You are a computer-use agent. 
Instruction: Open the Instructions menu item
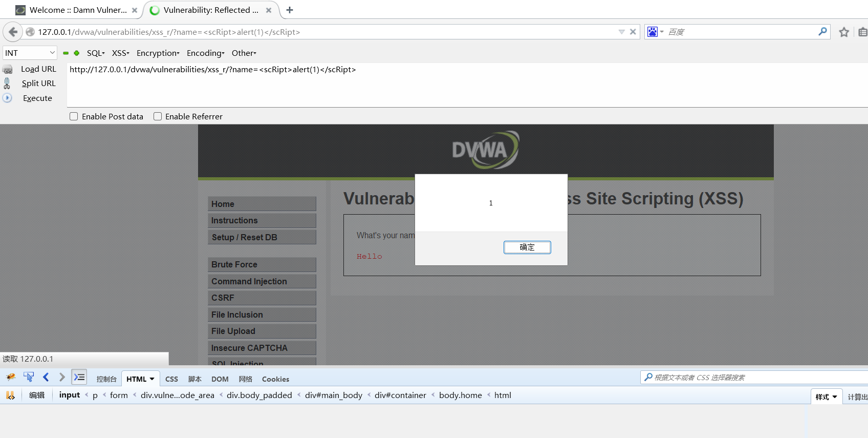[x=262, y=220]
